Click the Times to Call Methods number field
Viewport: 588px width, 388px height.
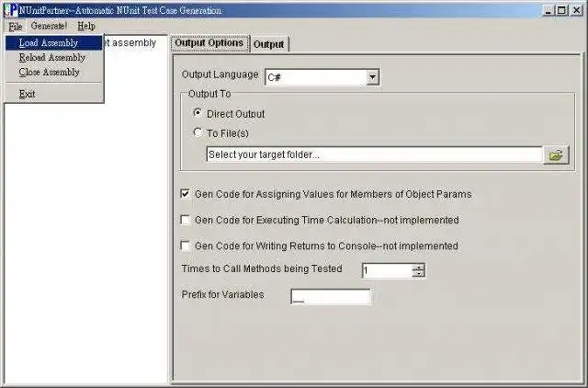387,270
